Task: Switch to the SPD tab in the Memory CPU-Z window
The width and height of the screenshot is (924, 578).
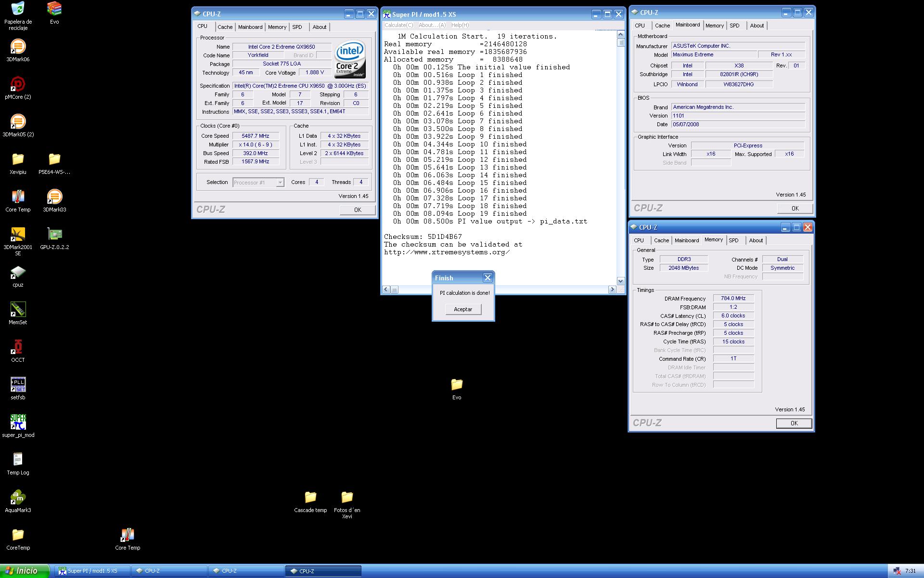Action: pyautogui.click(x=733, y=240)
